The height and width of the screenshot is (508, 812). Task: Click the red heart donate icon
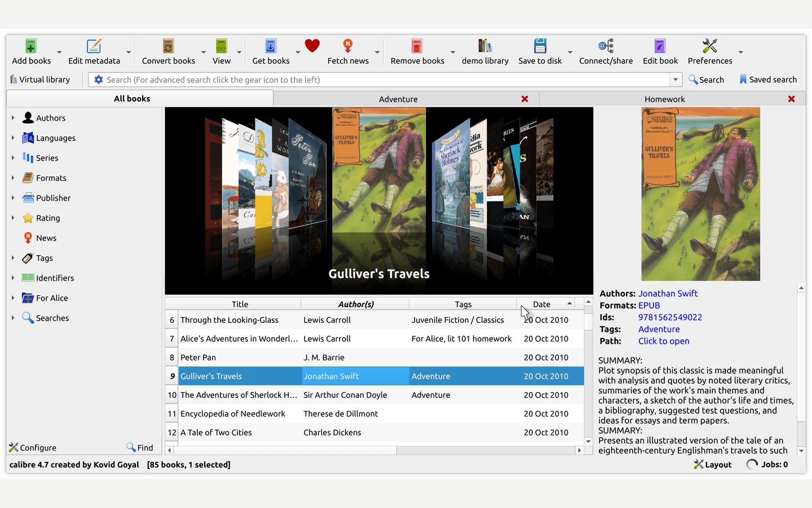coord(312,46)
